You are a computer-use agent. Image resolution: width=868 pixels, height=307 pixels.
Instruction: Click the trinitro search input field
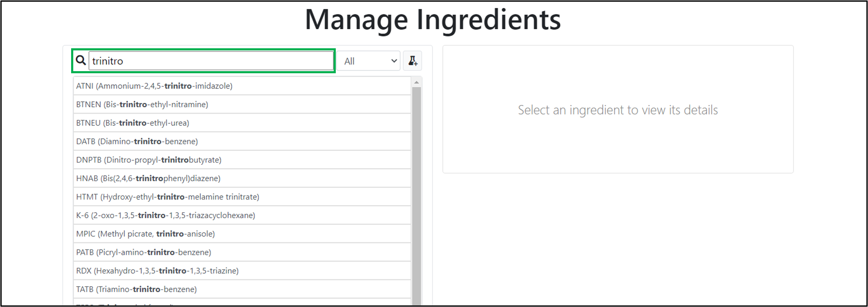[211, 61]
